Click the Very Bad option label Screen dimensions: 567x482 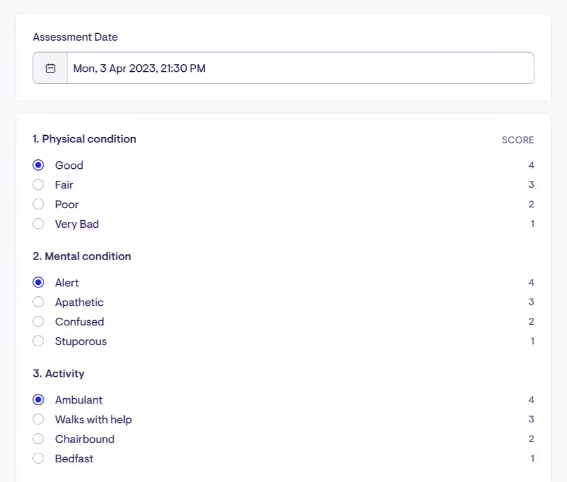[x=77, y=224]
